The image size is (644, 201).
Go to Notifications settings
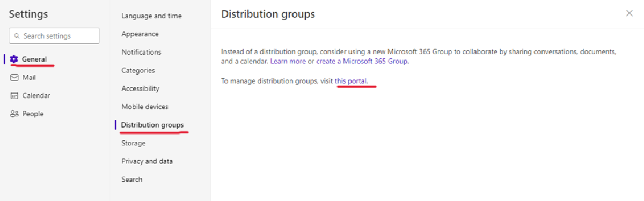coord(141,52)
